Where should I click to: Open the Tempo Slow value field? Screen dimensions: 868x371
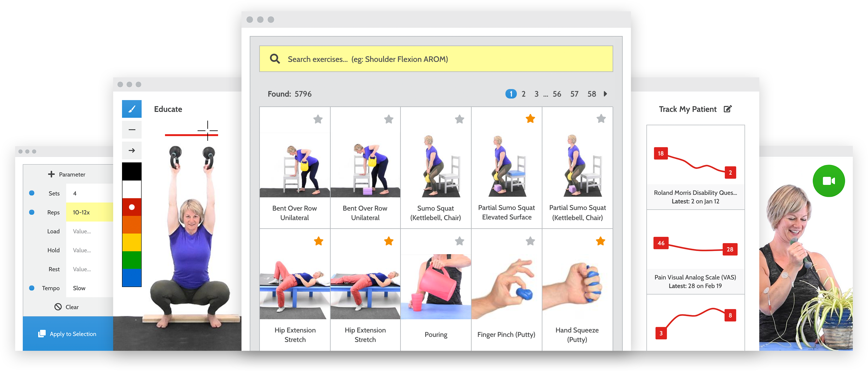click(x=89, y=288)
